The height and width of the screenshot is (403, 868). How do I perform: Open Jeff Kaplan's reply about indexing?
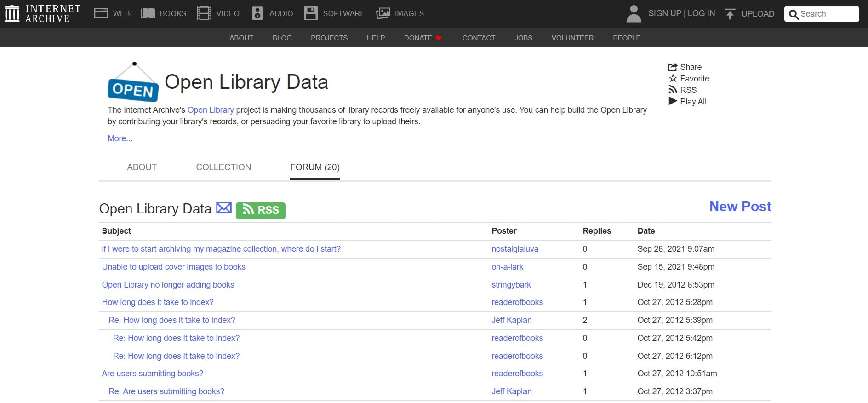(172, 320)
